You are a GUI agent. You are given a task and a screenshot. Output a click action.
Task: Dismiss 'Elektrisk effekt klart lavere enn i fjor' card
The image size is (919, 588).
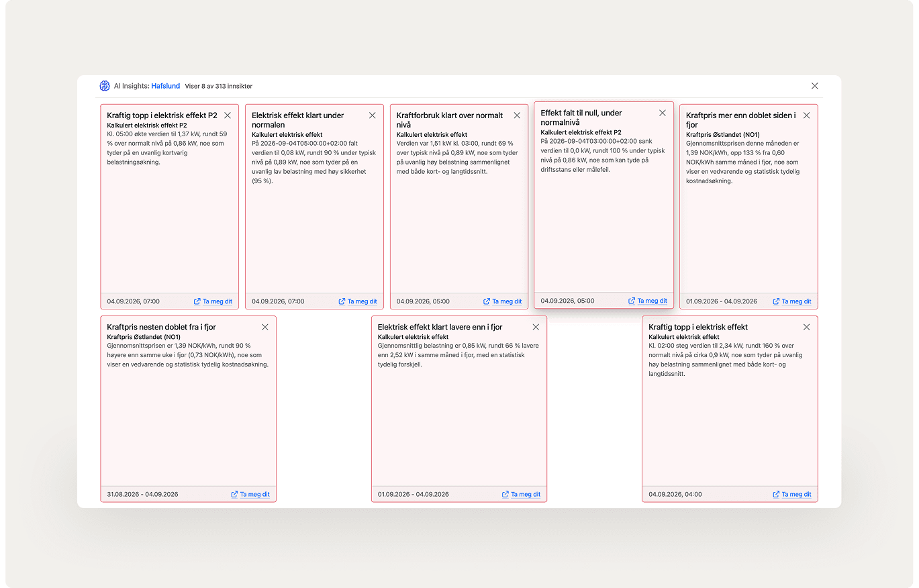(536, 327)
